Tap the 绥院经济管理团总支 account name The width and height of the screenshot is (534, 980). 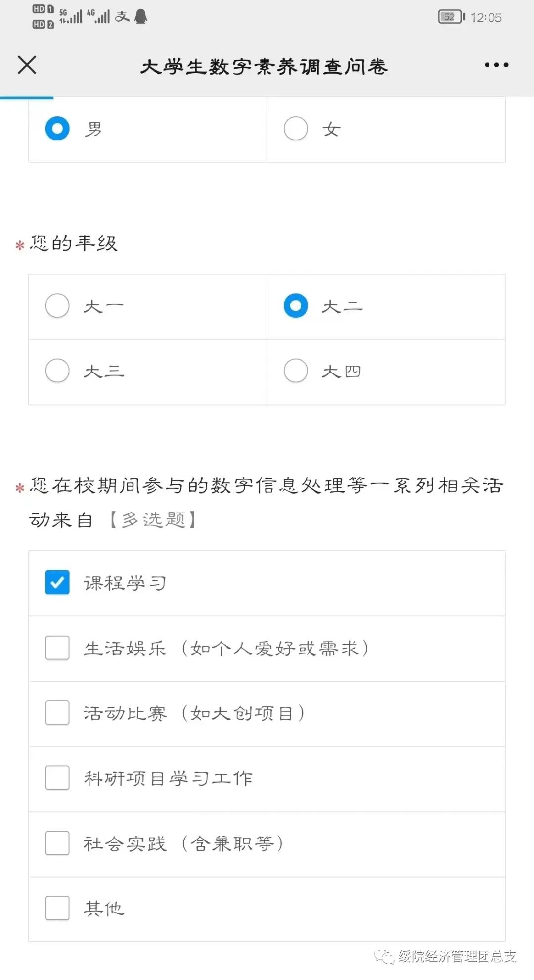click(457, 956)
